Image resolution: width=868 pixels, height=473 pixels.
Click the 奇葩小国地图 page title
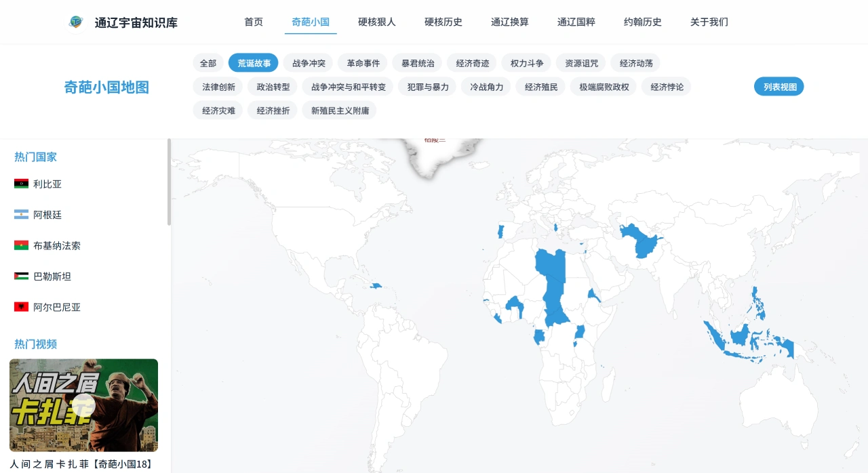(x=106, y=87)
